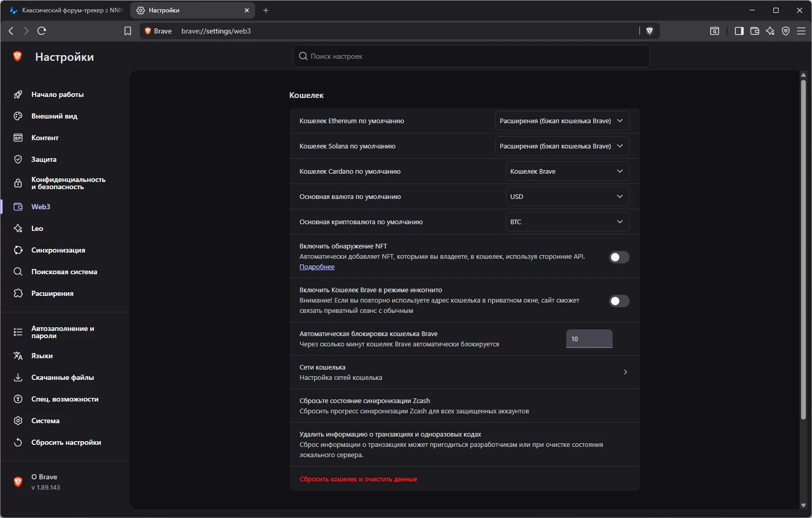
Task: Enable Brave Wallet in incognito mode toggle
Action: coord(619,301)
